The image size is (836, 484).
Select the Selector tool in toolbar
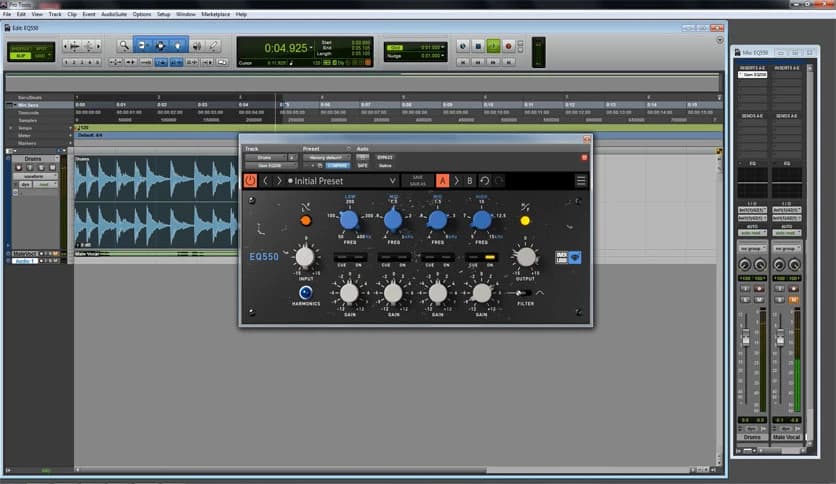160,46
